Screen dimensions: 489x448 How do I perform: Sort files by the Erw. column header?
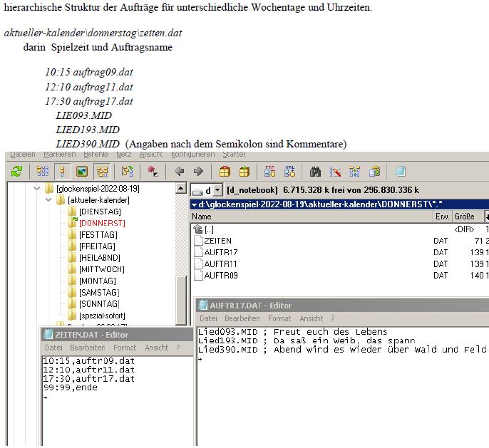click(442, 217)
